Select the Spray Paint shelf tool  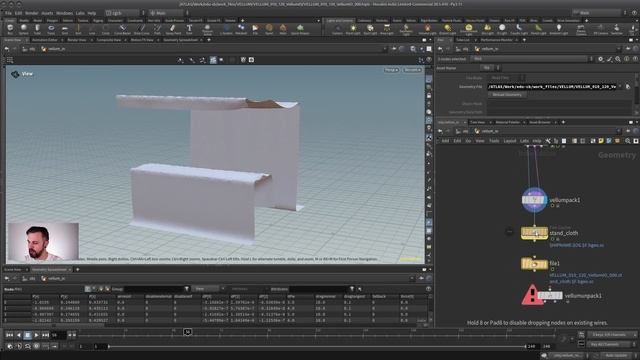coord(173,29)
